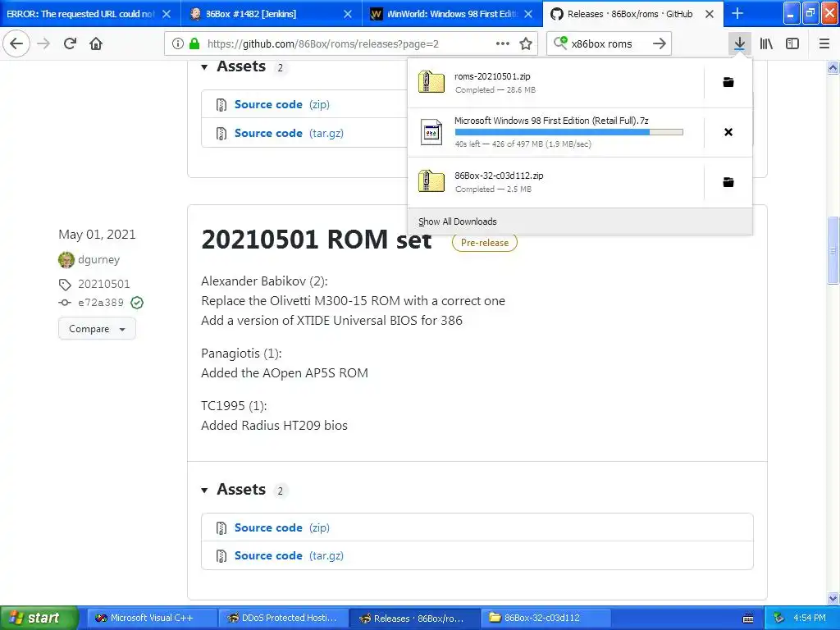Close the 86Box Jenkins tab
840x630 pixels.
[x=348, y=14]
